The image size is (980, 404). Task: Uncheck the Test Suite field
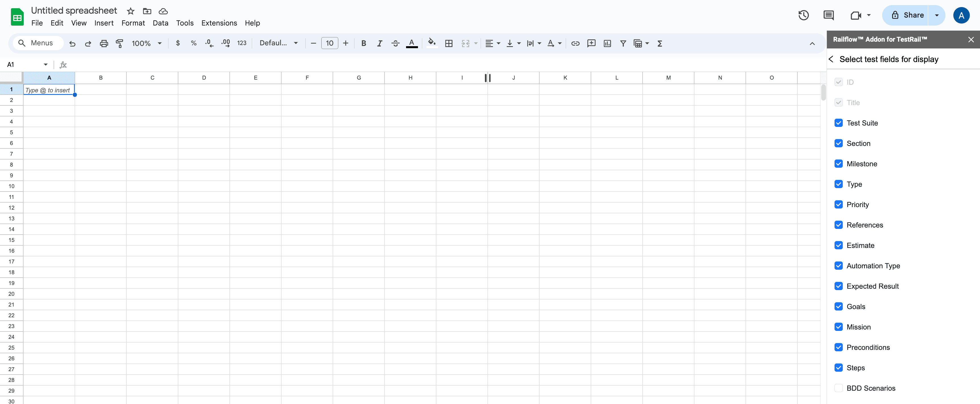[839, 123]
